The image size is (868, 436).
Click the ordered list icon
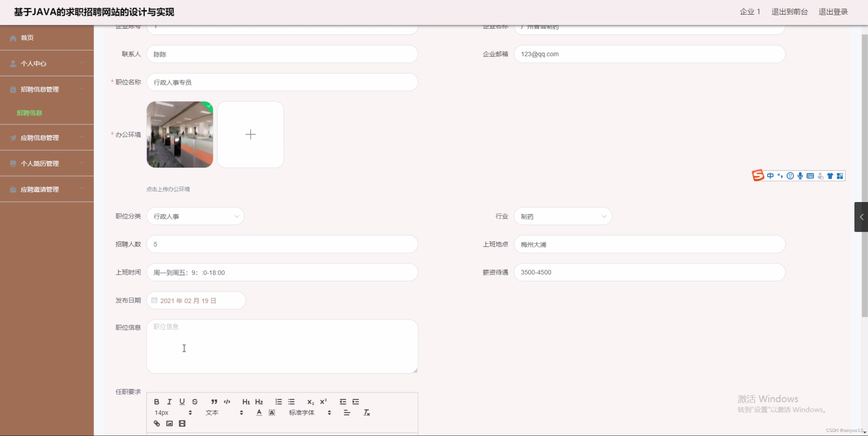[x=279, y=402]
